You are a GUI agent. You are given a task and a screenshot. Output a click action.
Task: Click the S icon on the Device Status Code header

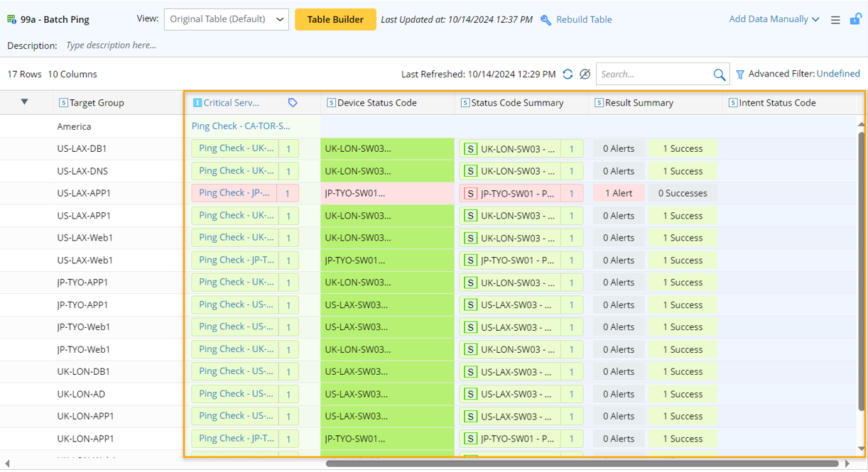point(331,102)
